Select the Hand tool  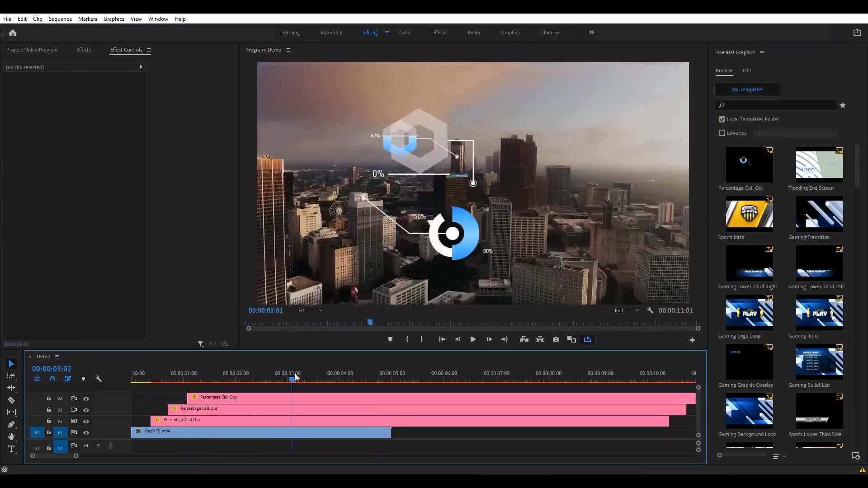pyautogui.click(x=11, y=436)
